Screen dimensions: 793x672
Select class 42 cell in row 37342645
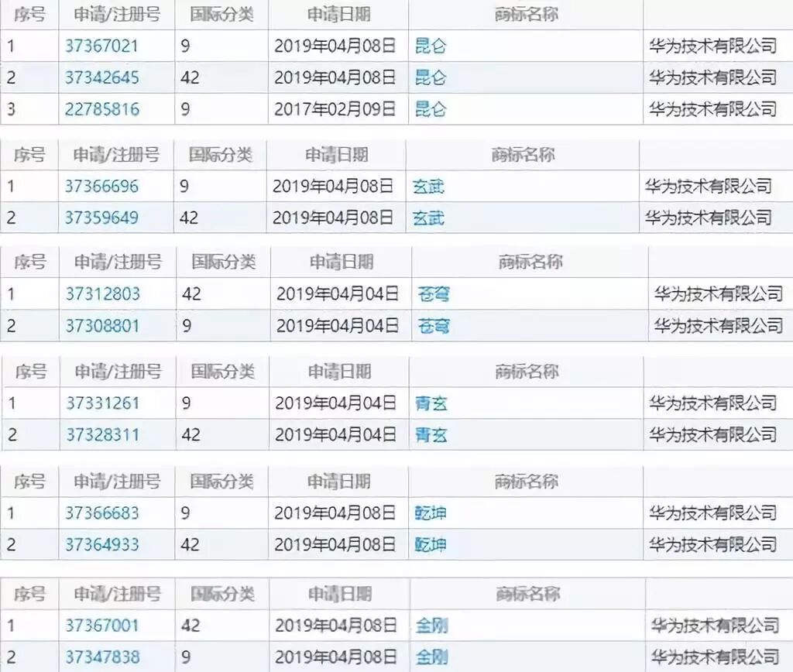coord(190,77)
